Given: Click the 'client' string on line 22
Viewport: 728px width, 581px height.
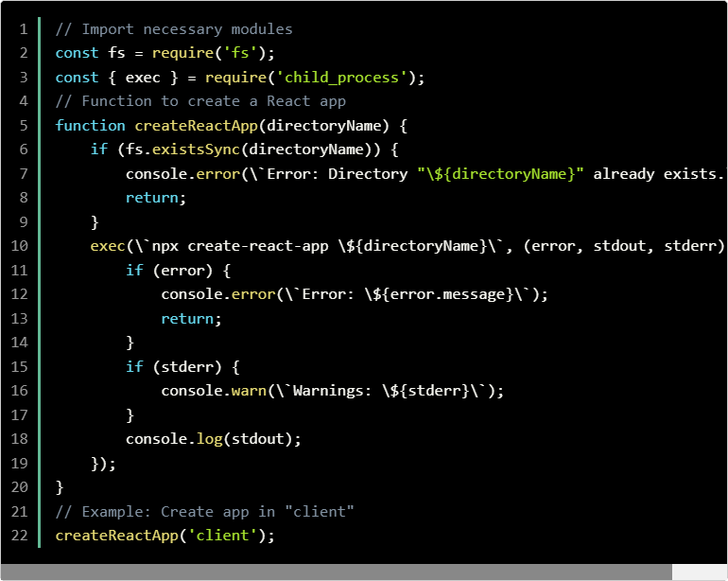Looking at the screenshot, I should (222, 535).
